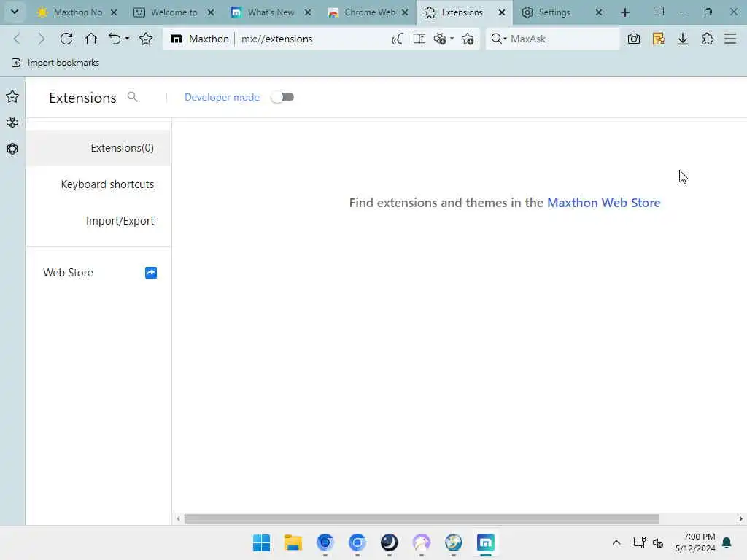Open the gear-like icon in left sidebar
The height and width of the screenshot is (560, 747).
click(x=12, y=149)
